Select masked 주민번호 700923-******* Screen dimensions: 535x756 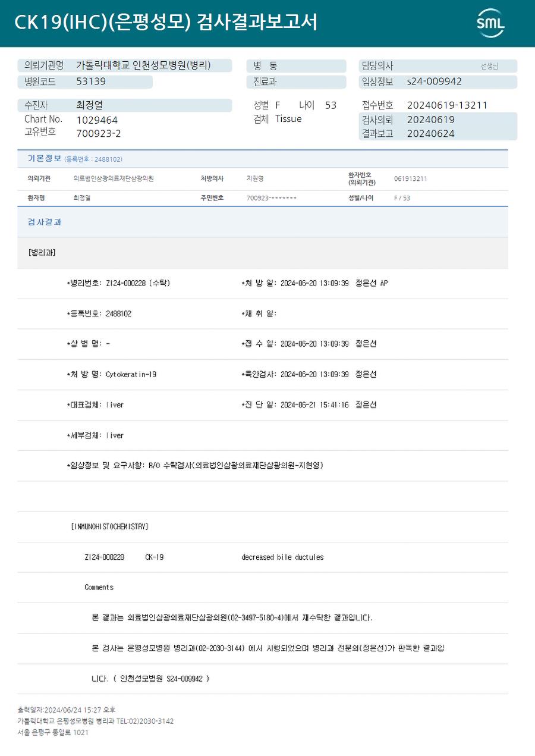click(x=272, y=198)
